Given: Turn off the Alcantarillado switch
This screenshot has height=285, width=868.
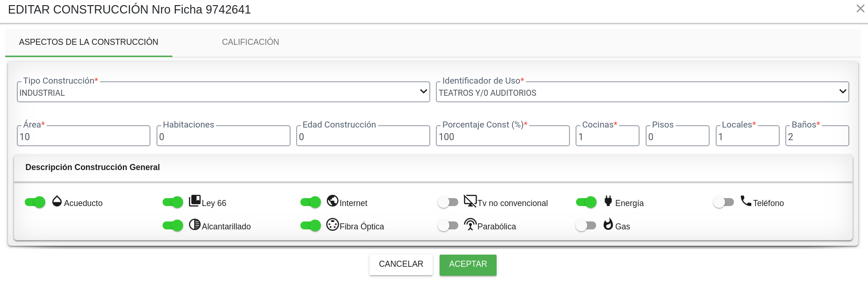Looking at the screenshot, I should tap(173, 226).
